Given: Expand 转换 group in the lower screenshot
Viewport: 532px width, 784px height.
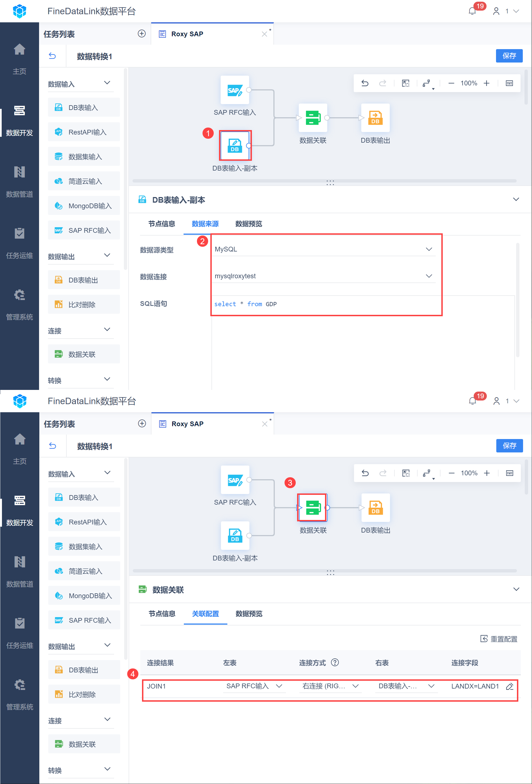Looking at the screenshot, I should coord(108,769).
